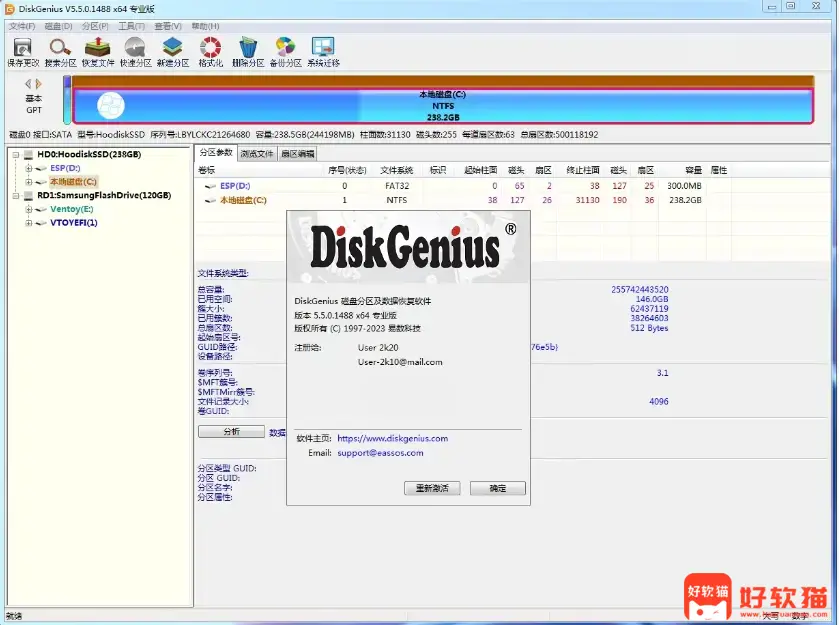The width and height of the screenshot is (839, 625).
Task: Click the 512 Bytes sector size value
Action: point(649,328)
